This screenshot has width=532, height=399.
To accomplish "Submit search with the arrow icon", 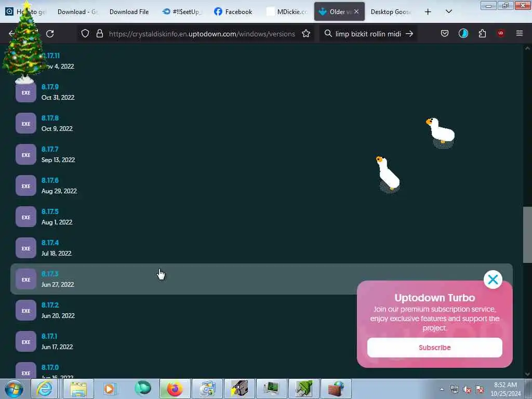I will [x=409, y=34].
